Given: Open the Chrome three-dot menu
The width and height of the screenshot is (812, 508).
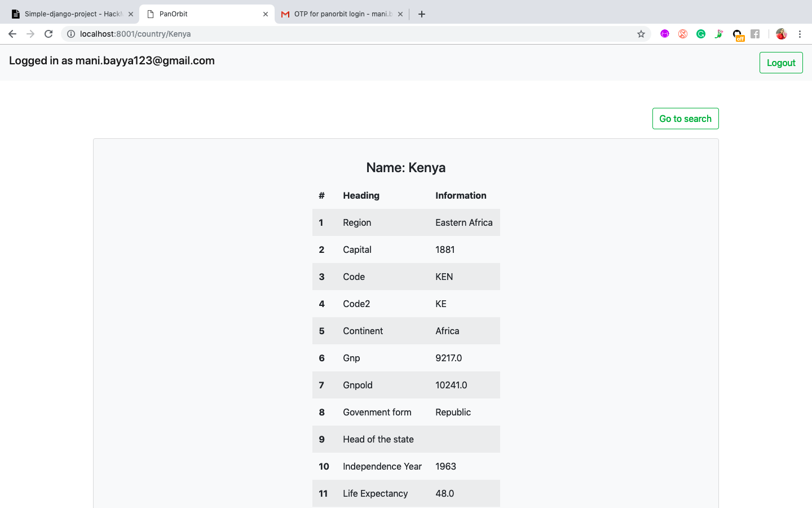Looking at the screenshot, I should point(800,34).
